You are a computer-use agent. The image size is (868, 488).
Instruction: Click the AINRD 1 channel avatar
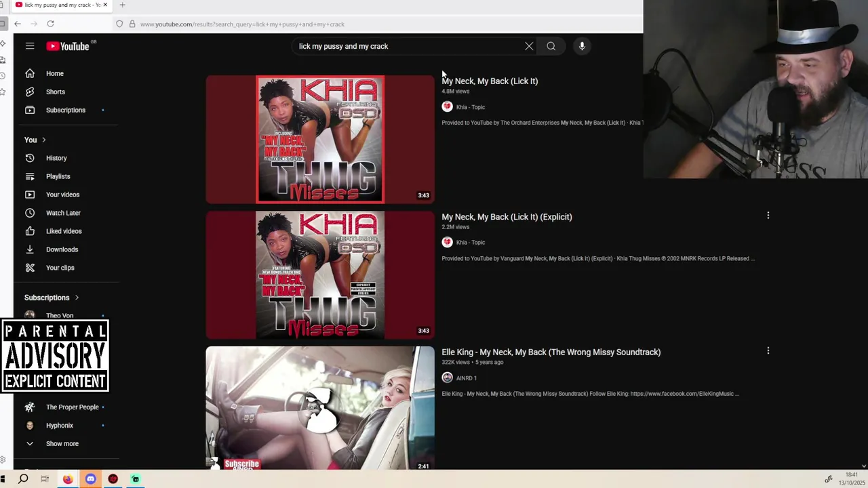[447, 378]
